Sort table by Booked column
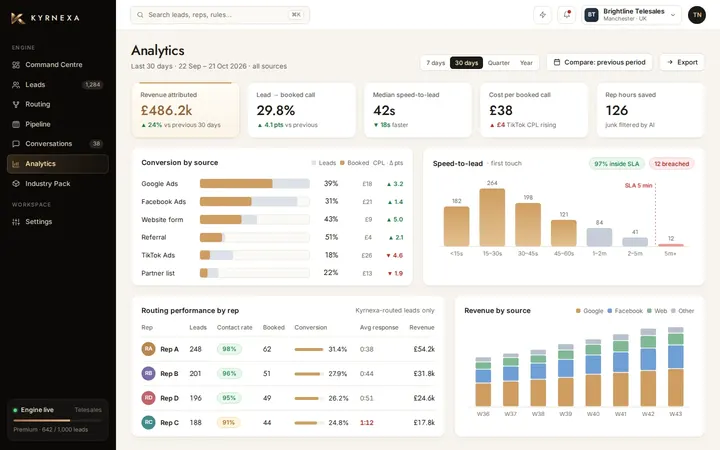 pos(274,327)
